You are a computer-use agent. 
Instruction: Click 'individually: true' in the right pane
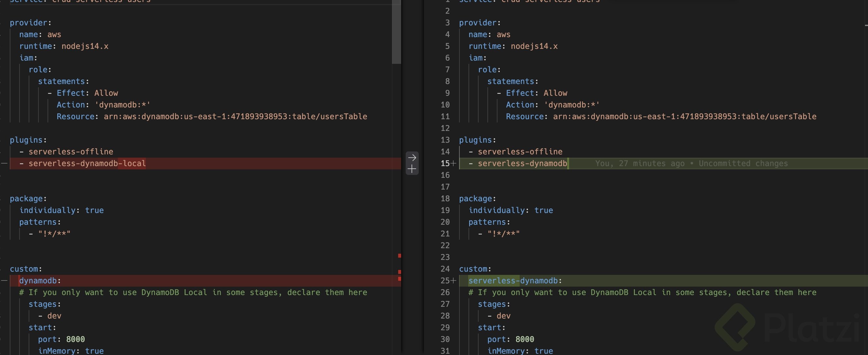(510, 210)
